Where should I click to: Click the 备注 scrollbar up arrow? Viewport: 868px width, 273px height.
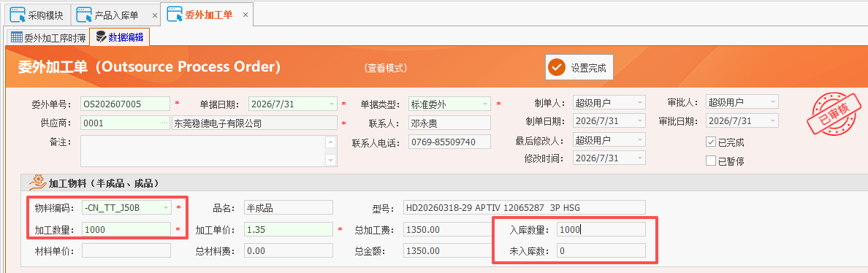[x=331, y=142]
